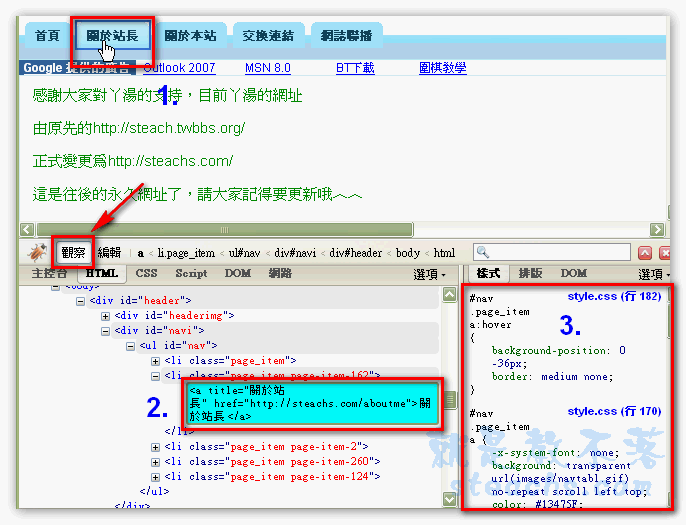Collapse the div id="header" node

coord(80,301)
